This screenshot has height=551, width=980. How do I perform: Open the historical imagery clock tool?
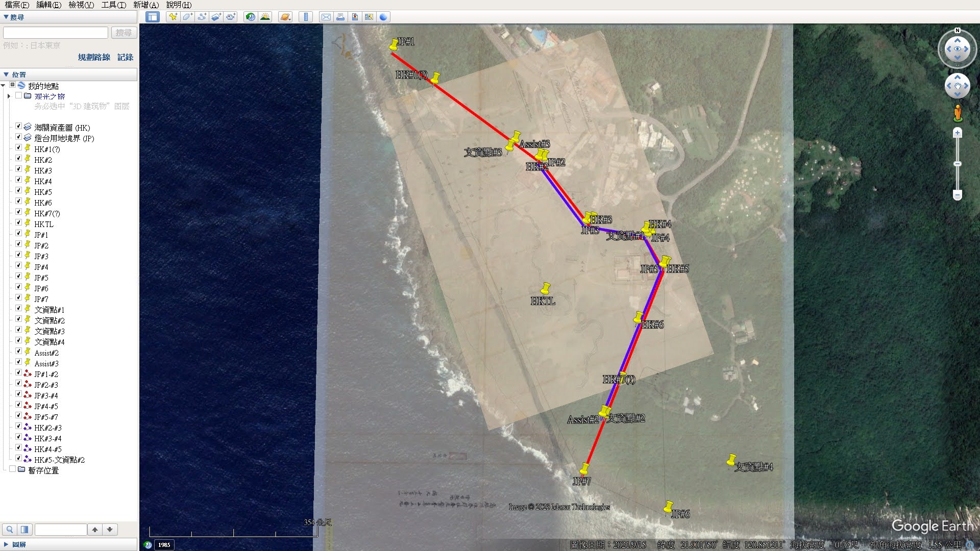click(x=251, y=17)
